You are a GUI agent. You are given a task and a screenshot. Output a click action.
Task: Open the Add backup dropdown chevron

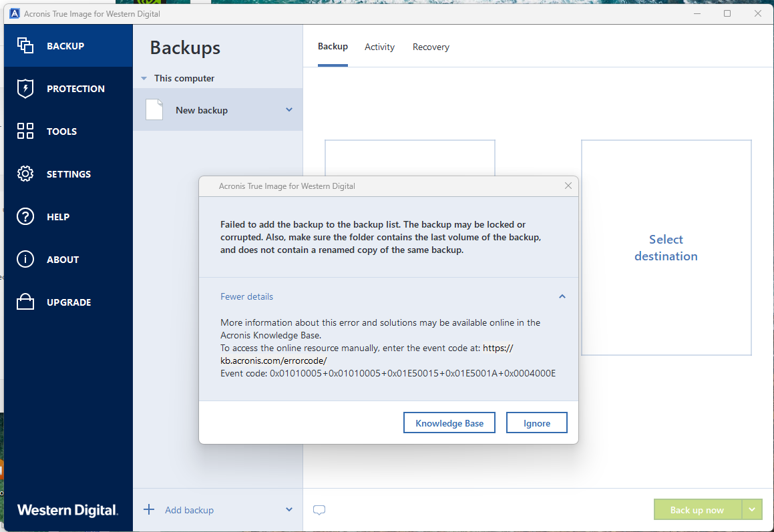coord(289,509)
